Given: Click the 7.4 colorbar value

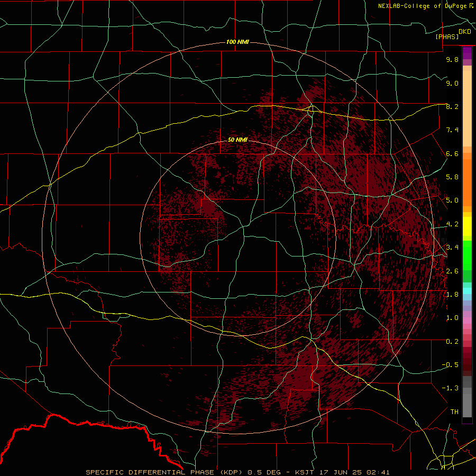Looking at the screenshot, I should [452, 130].
